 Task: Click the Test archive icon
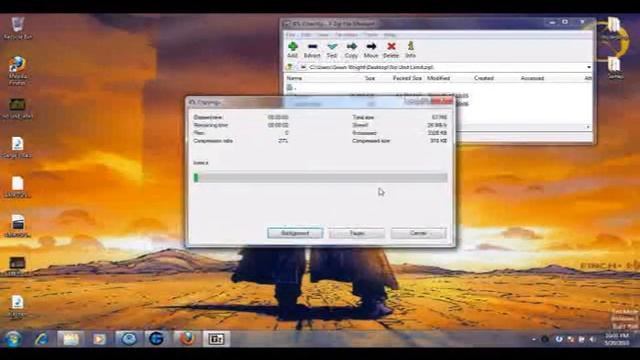[x=332, y=50]
